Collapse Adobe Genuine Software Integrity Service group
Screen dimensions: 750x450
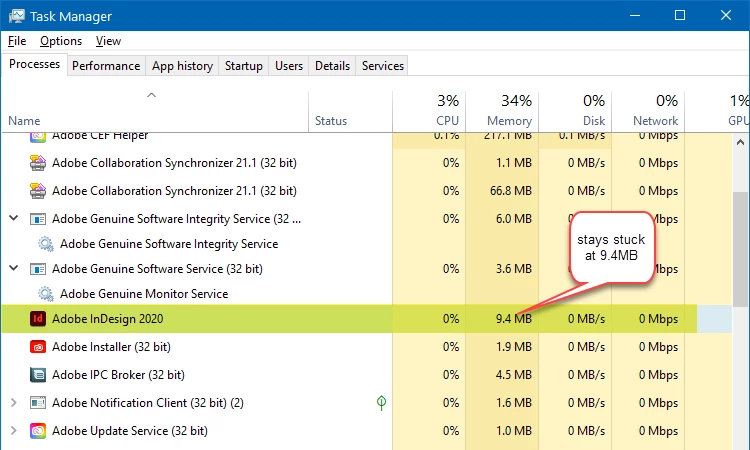(14, 218)
